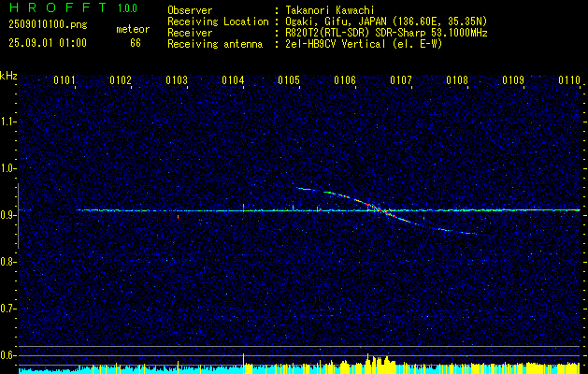Click the 2el-HB9CV Vertical antenna text
Viewport: 588px width, 374px height.
click(x=364, y=44)
